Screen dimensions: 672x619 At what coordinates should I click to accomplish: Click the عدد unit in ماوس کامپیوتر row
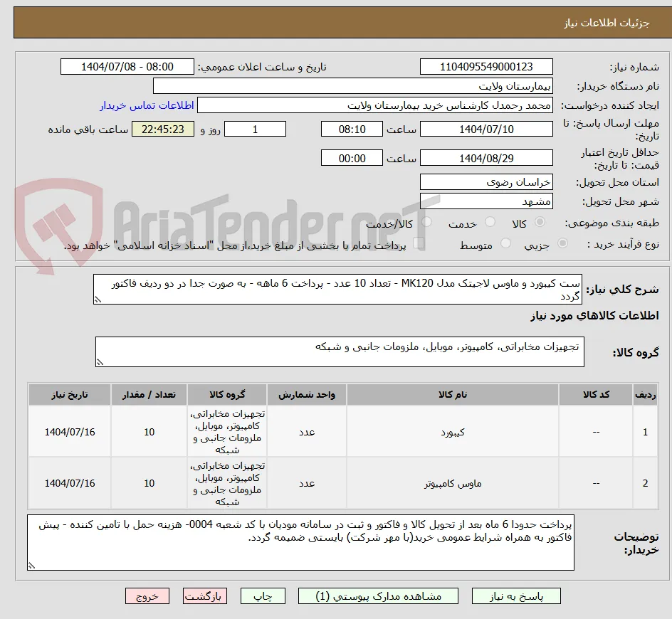pyautogui.click(x=307, y=483)
